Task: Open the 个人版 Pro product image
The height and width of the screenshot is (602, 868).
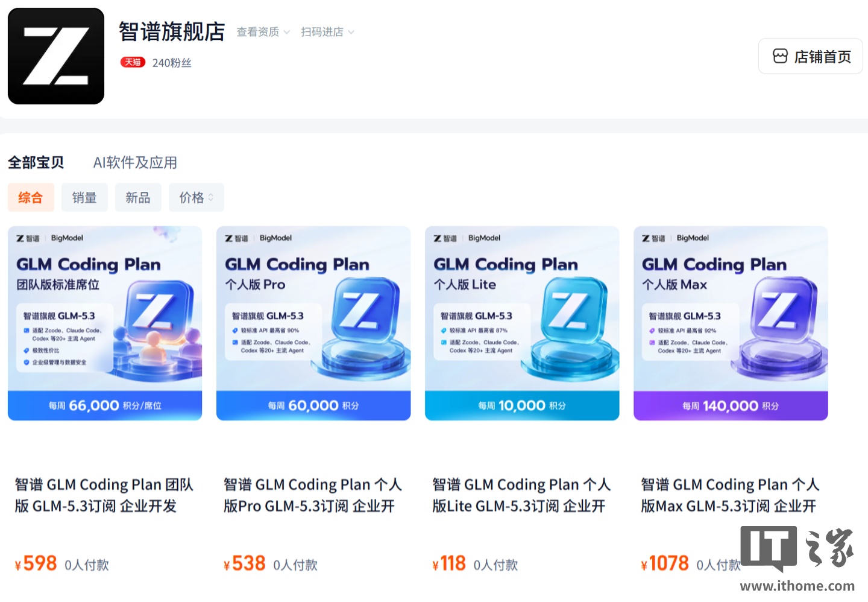Action: pyautogui.click(x=313, y=323)
